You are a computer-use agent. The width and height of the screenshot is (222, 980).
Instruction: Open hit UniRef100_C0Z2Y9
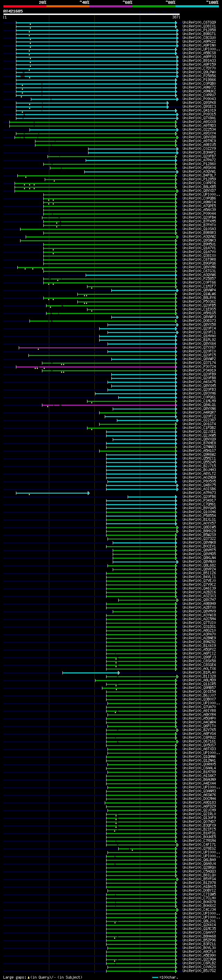tap(199, 149)
